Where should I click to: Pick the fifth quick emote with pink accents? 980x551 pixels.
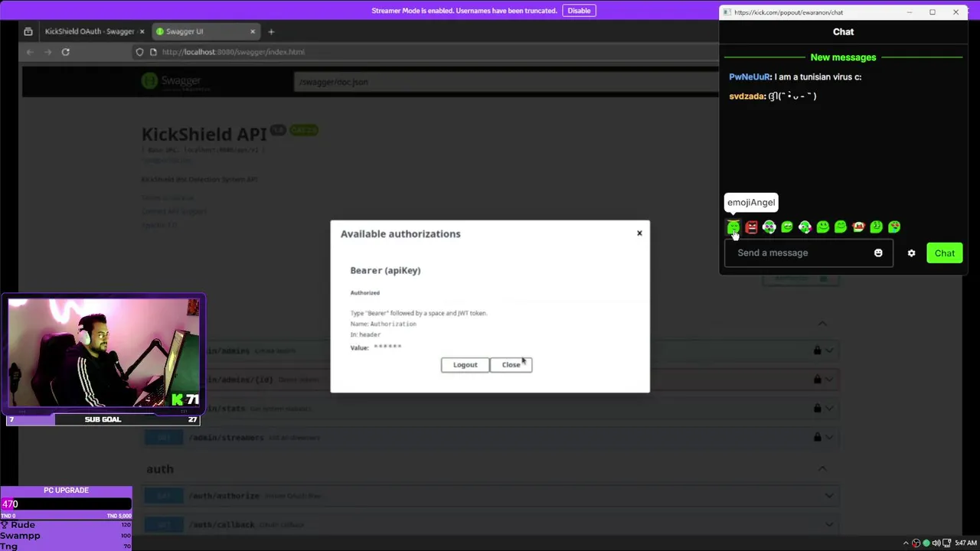(805, 227)
